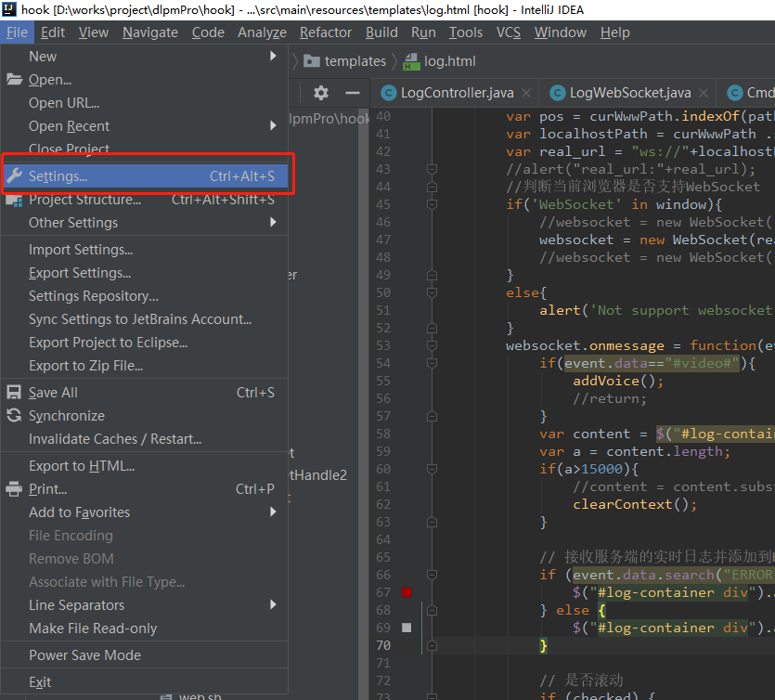Click the gray gutter marker on line 69

pos(407,628)
